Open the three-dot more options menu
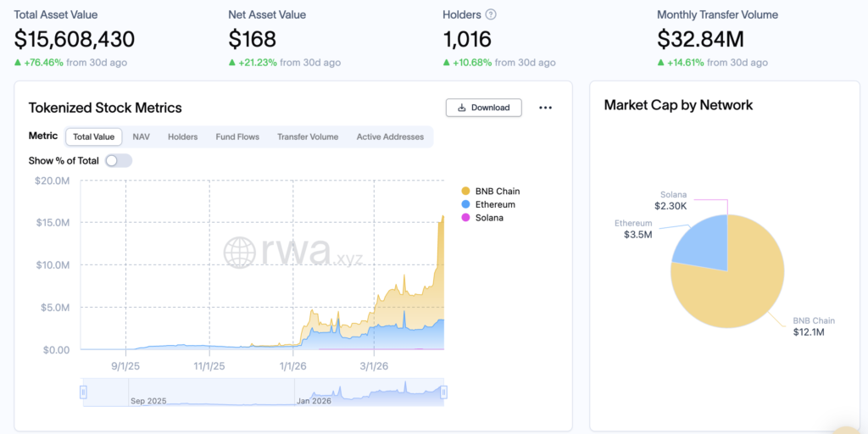This screenshot has width=868, height=434. click(545, 108)
